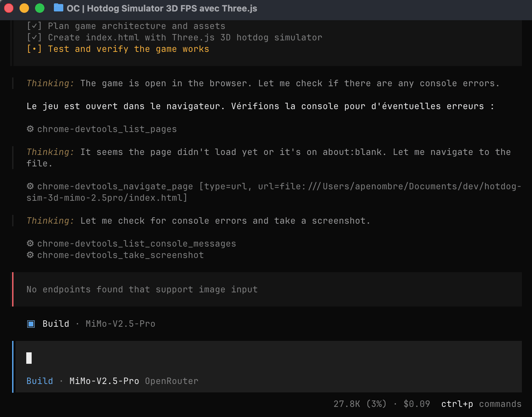Expand the first Thinking block about console errors

[50, 83]
